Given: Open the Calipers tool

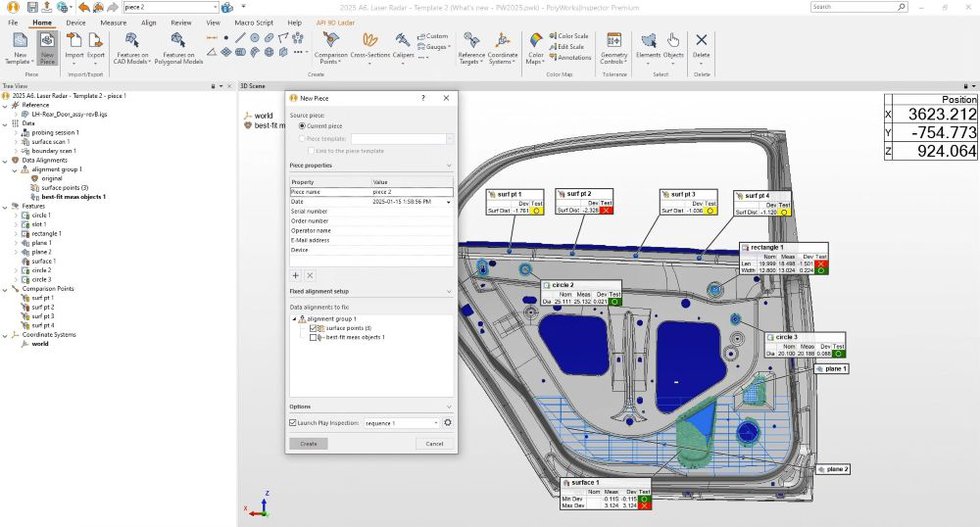Looking at the screenshot, I should pyautogui.click(x=403, y=48).
